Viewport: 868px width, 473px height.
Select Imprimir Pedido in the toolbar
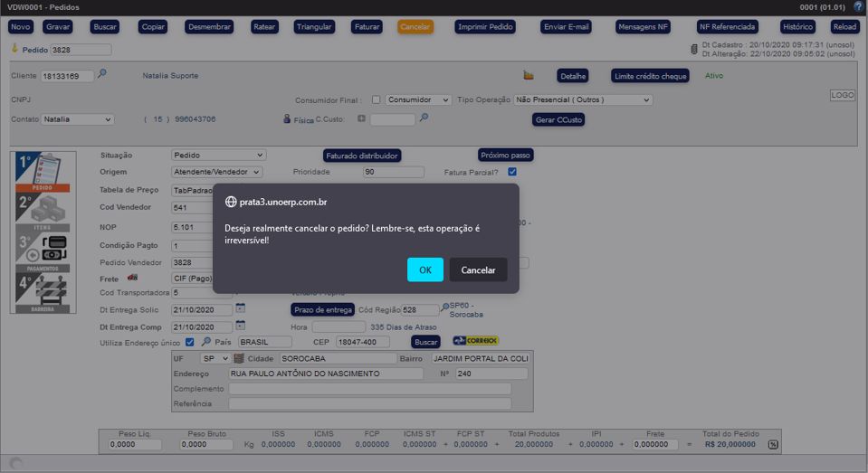(x=485, y=27)
